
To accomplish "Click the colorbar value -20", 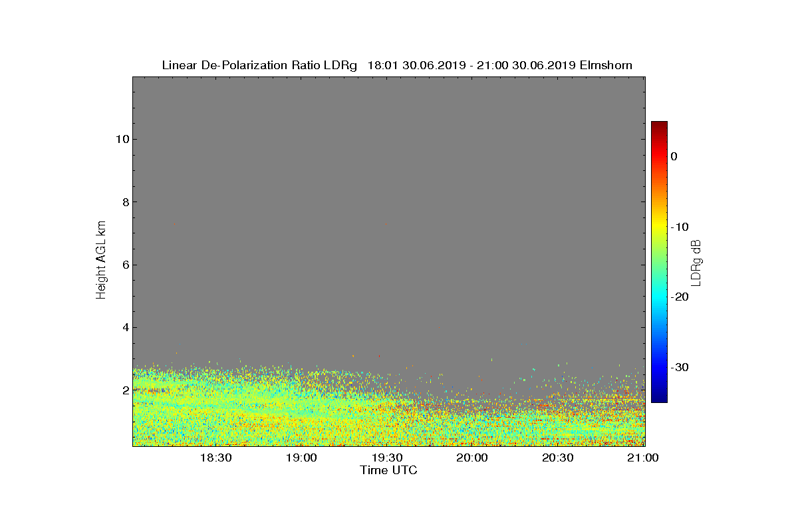I will pos(679,297).
